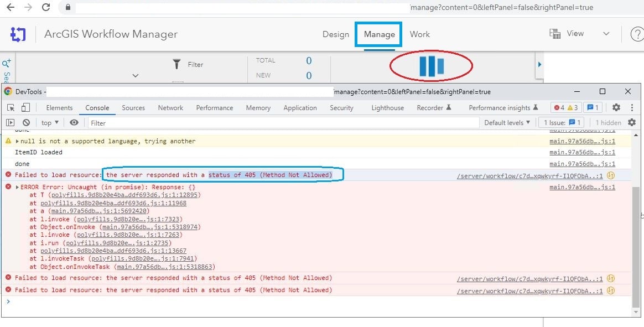Image resolution: width=644 pixels, height=327 pixels.
Task: Open the Elements tab in DevTools
Action: [59, 108]
